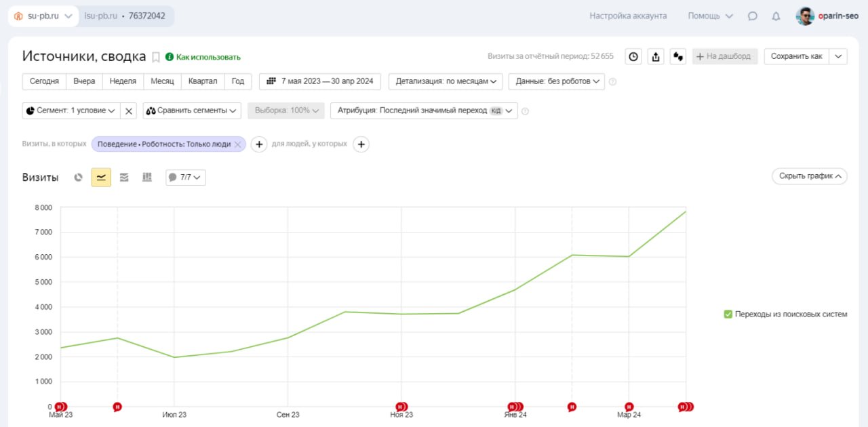Switch to stacked area chart icon
The width and height of the screenshot is (868, 427).
tap(124, 178)
